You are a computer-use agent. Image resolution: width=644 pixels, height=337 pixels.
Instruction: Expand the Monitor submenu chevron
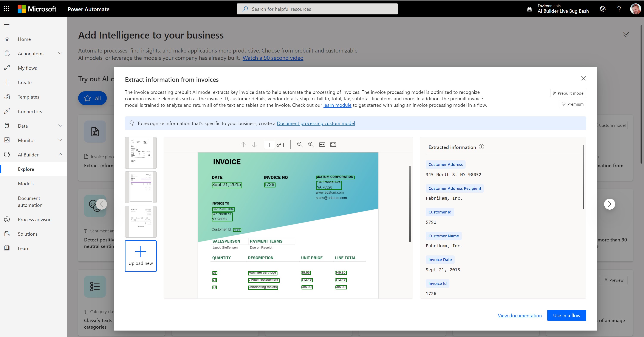60,140
